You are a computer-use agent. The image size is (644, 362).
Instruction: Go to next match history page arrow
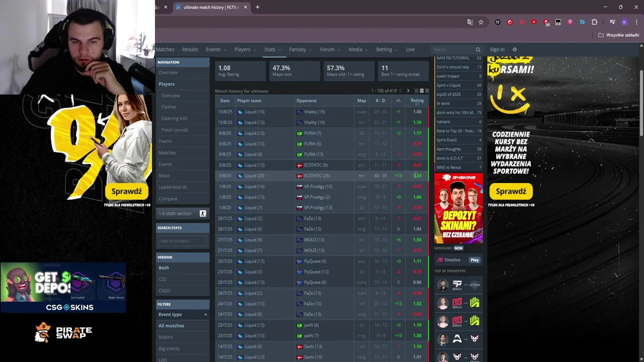(x=408, y=91)
